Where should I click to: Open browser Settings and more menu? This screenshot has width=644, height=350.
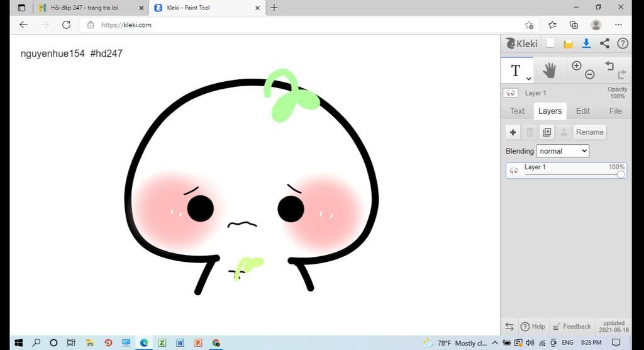click(618, 25)
